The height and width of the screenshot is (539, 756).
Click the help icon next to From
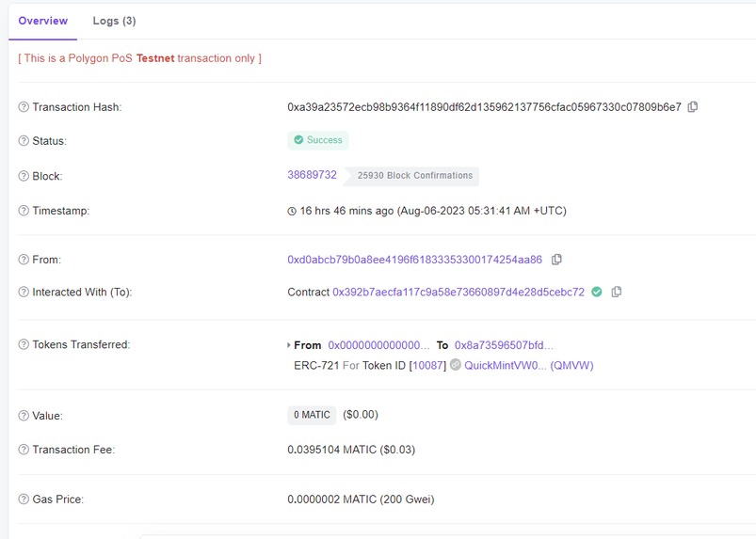point(24,260)
